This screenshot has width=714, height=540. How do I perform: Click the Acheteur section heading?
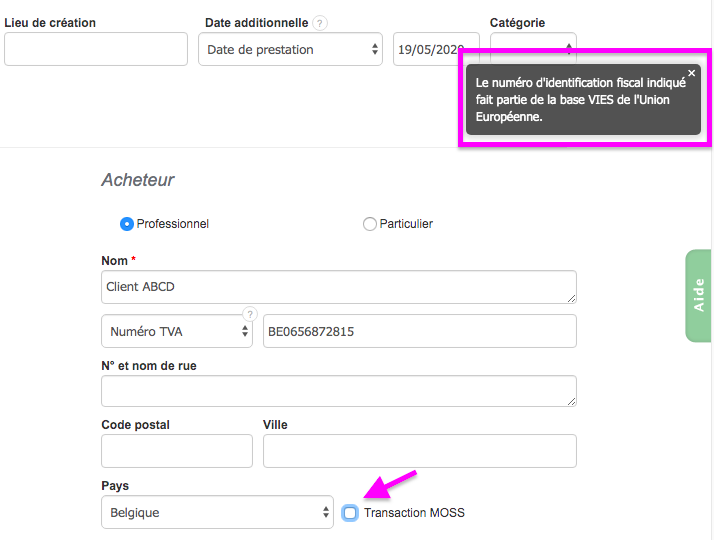138,180
